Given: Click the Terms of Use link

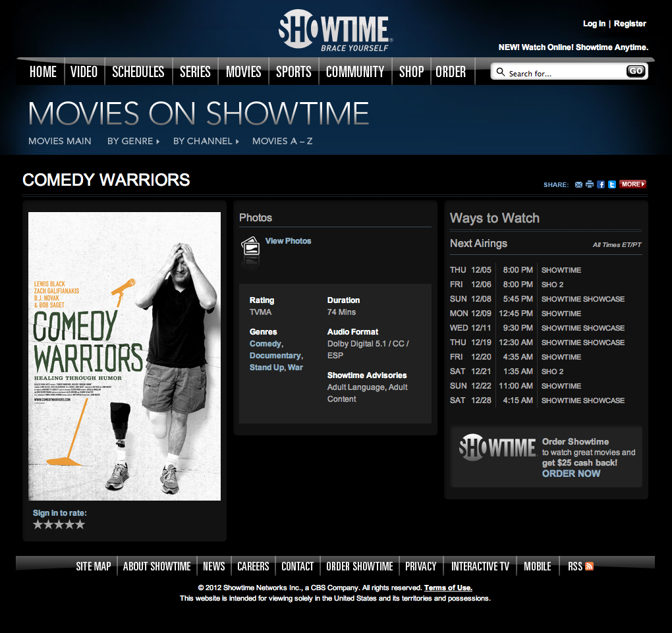Looking at the screenshot, I should (448, 588).
